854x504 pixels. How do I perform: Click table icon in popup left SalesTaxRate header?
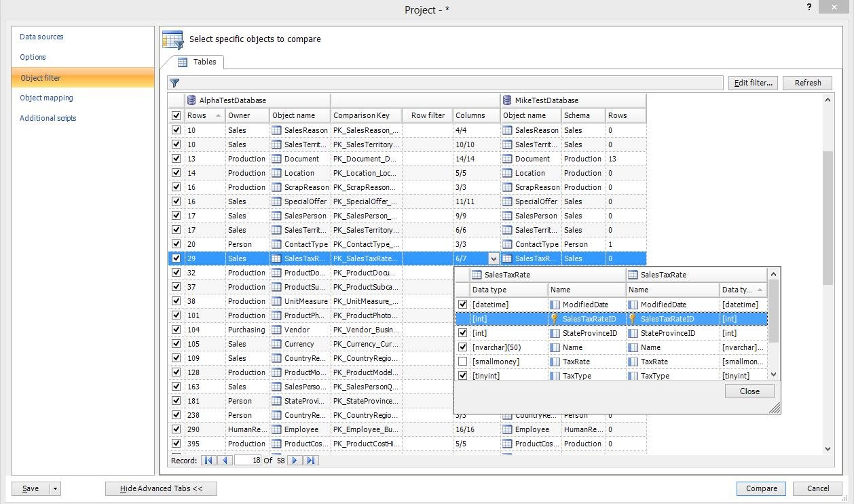477,275
